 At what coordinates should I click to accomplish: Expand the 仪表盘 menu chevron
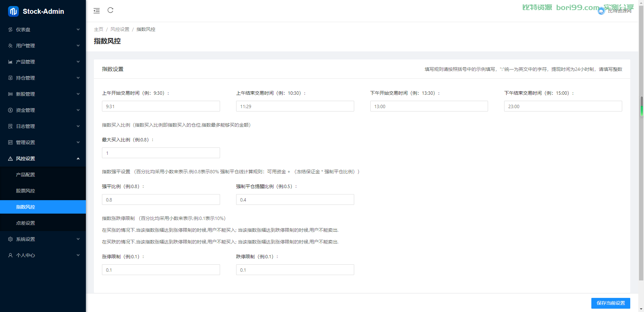click(78, 30)
